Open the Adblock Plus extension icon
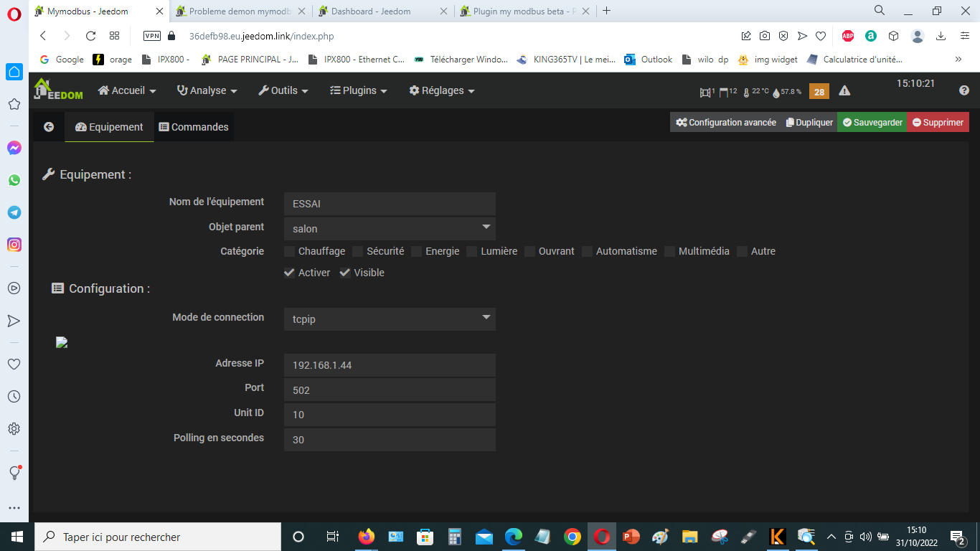The image size is (980, 551). (848, 36)
